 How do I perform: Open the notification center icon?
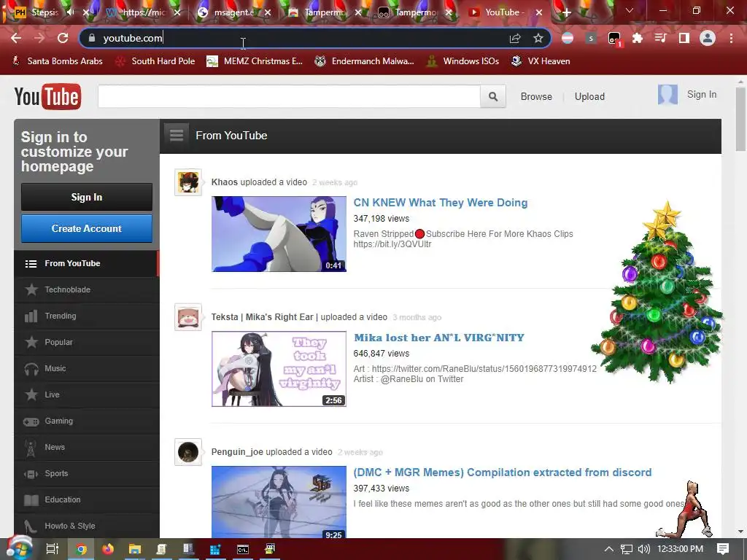point(723,549)
